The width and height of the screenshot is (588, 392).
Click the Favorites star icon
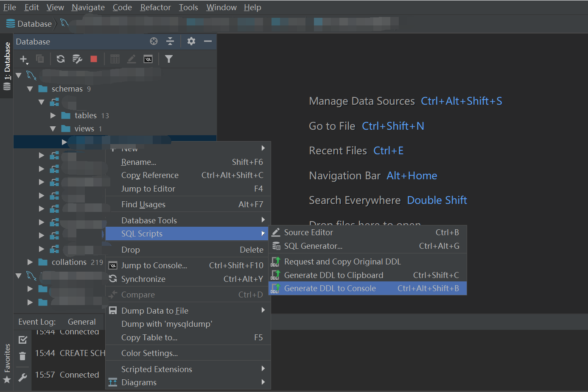click(7, 379)
